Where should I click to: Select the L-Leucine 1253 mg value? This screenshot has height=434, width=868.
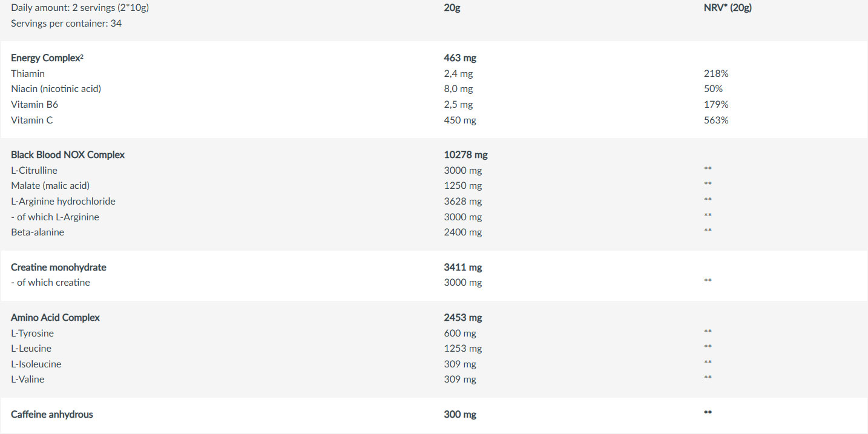point(463,349)
